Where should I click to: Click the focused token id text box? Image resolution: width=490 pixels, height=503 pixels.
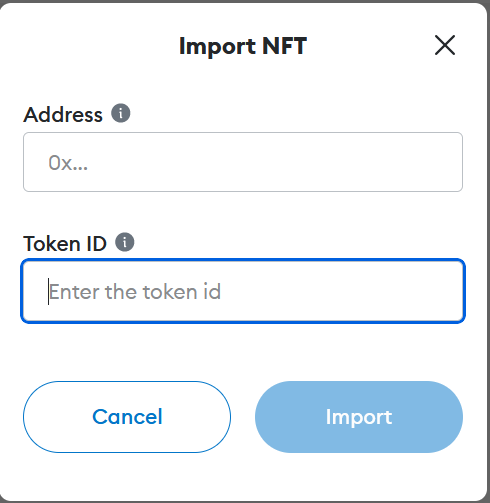[243, 291]
